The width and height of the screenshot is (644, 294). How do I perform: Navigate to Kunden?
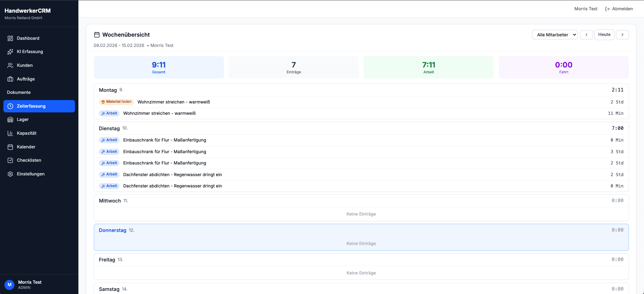coord(39,65)
